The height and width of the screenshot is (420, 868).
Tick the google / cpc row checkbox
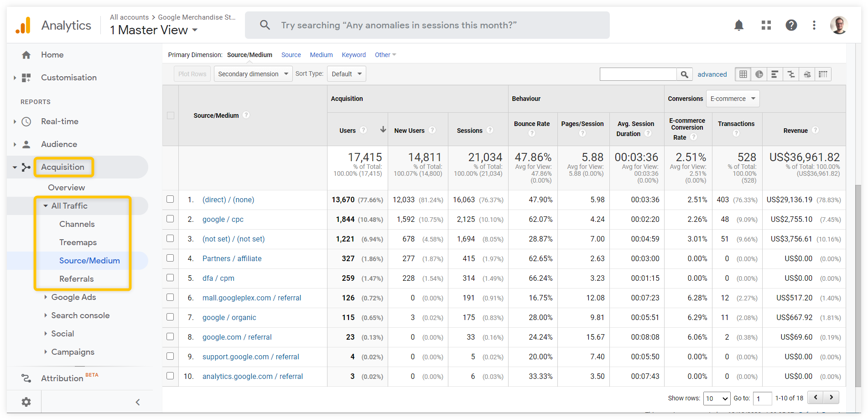coord(170,219)
